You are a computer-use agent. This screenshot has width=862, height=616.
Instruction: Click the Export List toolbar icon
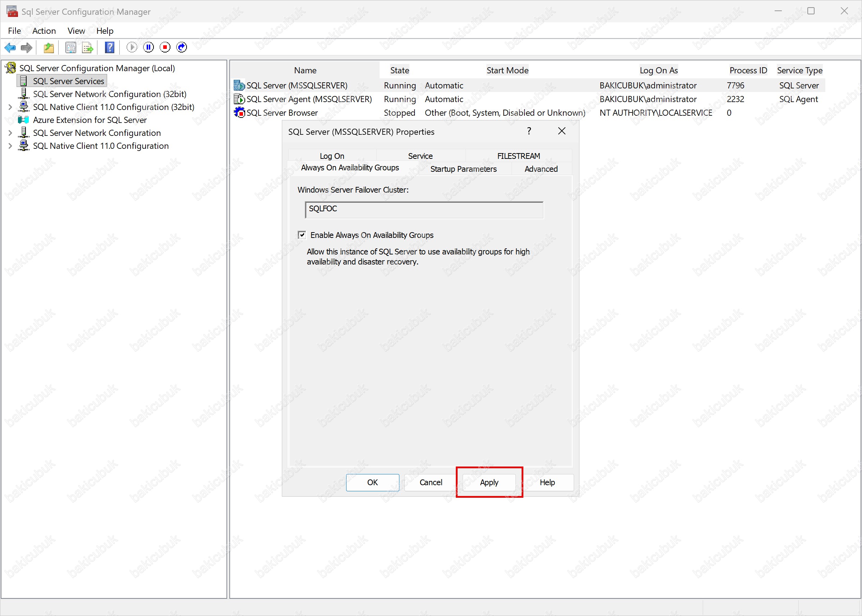(x=87, y=47)
